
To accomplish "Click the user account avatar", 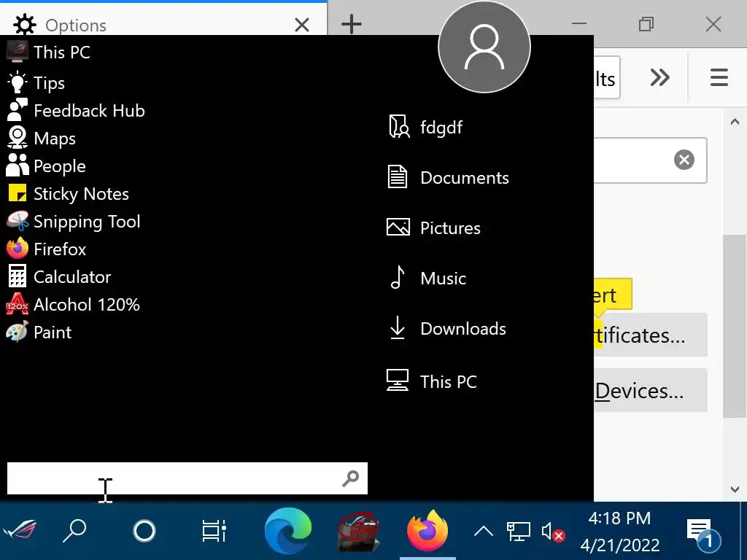I will point(484,47).
